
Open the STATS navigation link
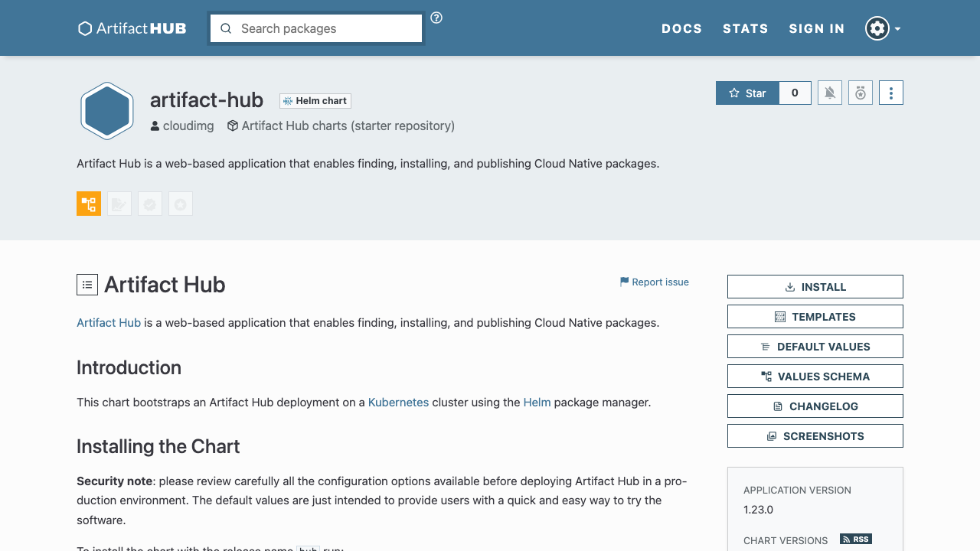click(745, 28)
